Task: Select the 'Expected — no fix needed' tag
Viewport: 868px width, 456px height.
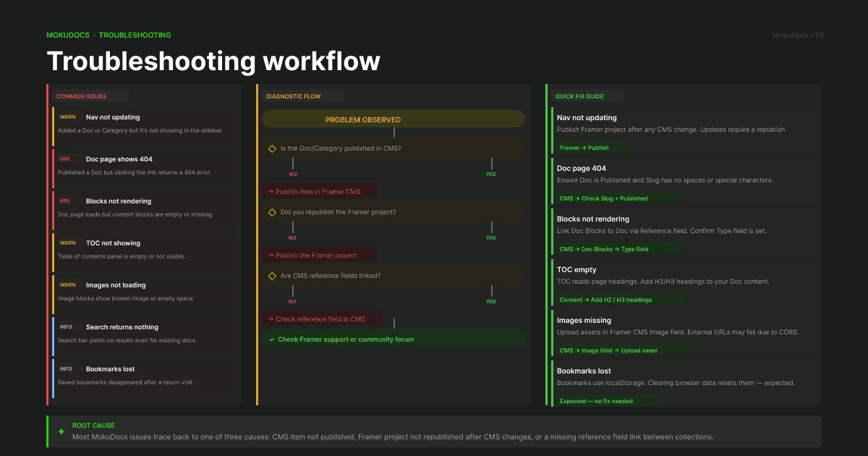Action: click(x=609, y=401)
